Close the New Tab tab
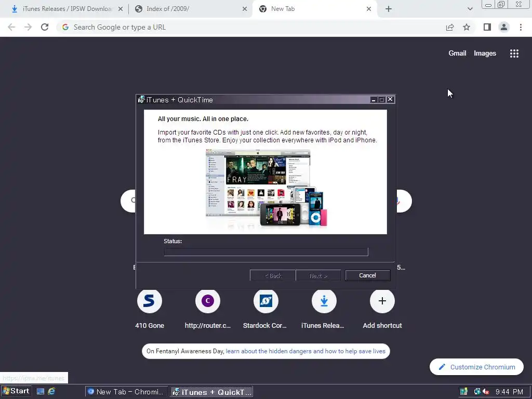The image size is (532, 399). [369, 9]
